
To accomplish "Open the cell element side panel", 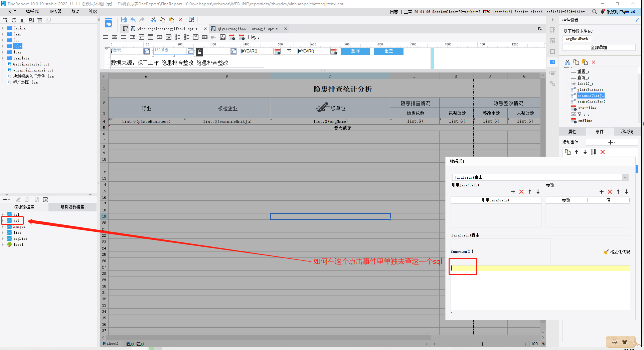I will pyautogui.click(x=552, y=30).
